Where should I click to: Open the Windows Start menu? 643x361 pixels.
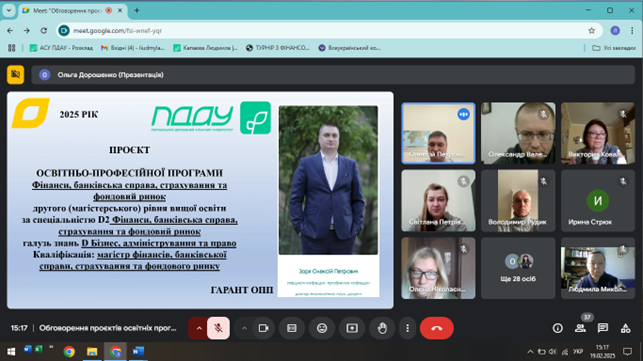11,352
